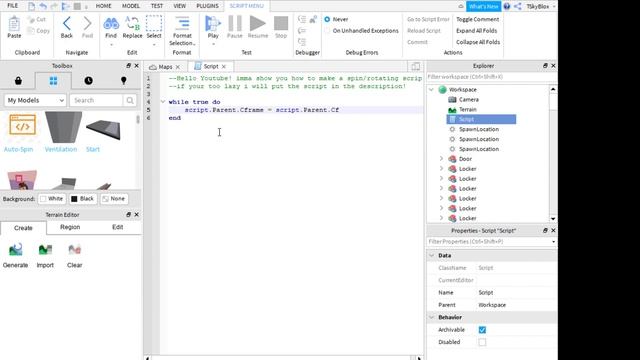This screenshot has width=640, height=360.
Task: Click the What's New button
Action: pos(483,6)
